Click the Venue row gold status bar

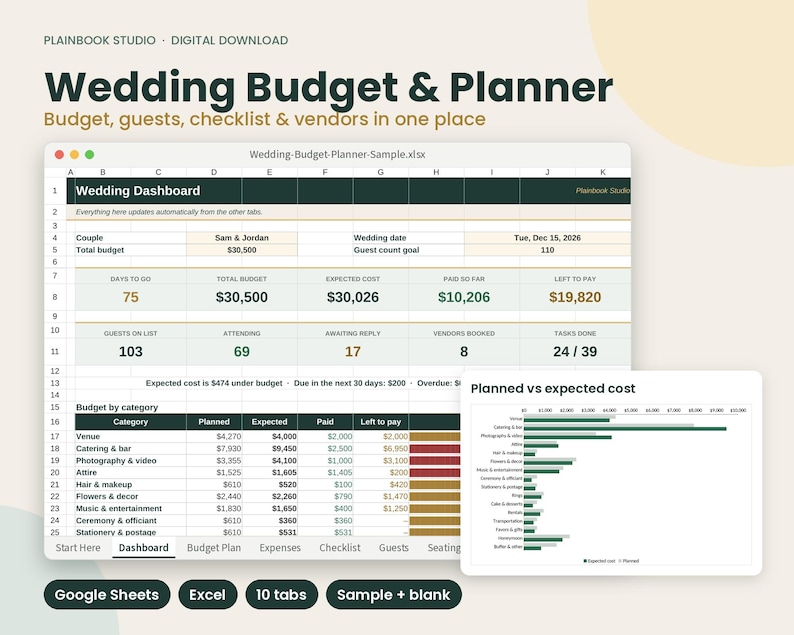click(435, 436)
